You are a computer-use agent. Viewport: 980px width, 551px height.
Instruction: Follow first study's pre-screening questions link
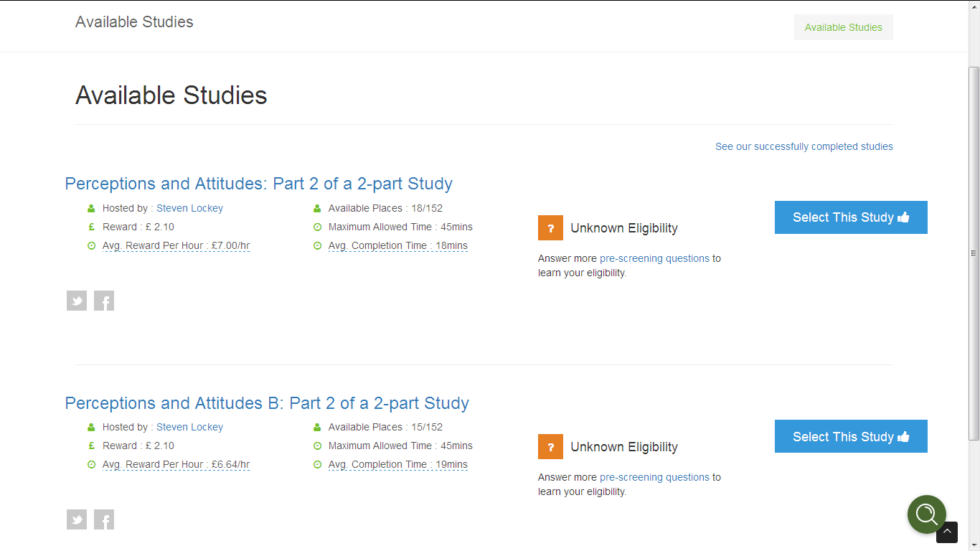[x=654, y=258]
